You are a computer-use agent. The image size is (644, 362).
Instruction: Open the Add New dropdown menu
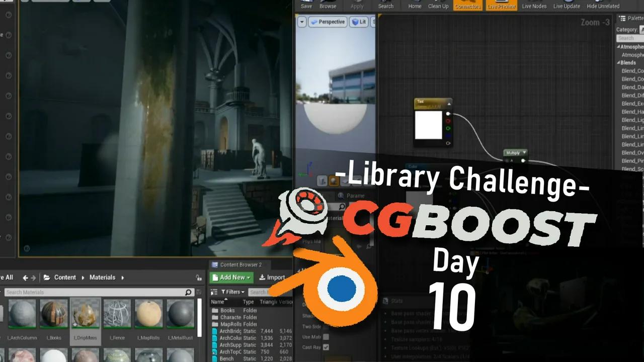[x=231, y=277]
